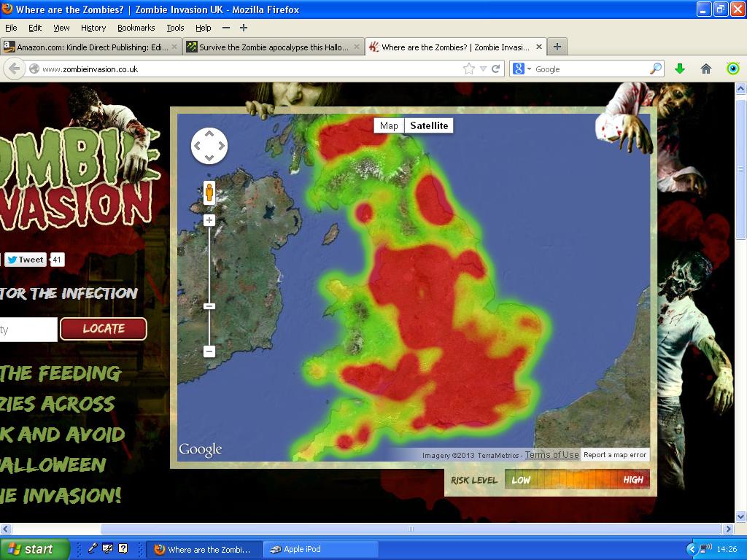The height and width of the screenshot is (560, 747).
Task: Click the map zoom in plus button
Action: [209, 220]
